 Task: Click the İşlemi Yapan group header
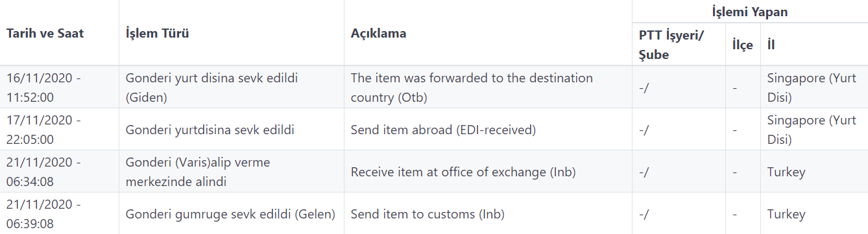point(750,12)
